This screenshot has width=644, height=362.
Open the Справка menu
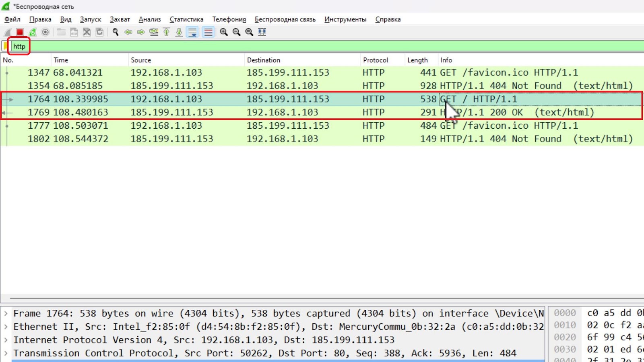coord(388,19)
